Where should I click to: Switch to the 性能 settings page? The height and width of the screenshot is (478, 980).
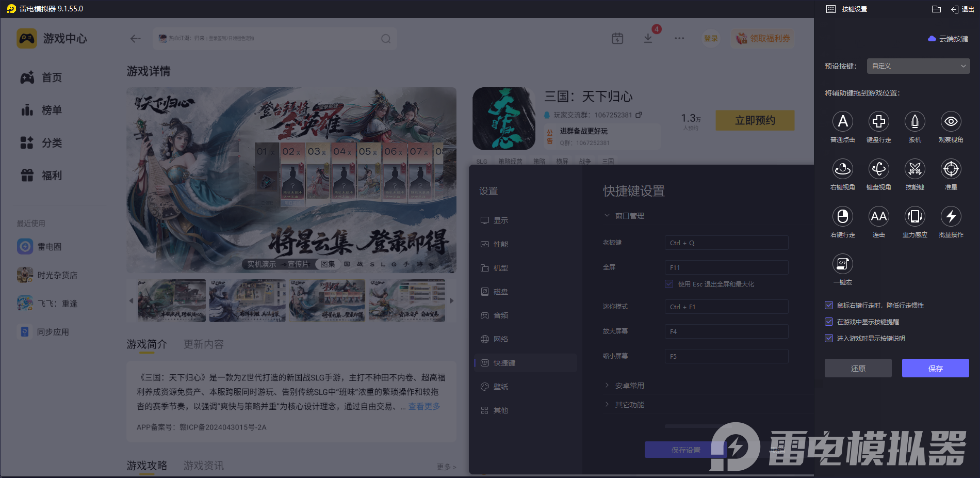(500, 244)
